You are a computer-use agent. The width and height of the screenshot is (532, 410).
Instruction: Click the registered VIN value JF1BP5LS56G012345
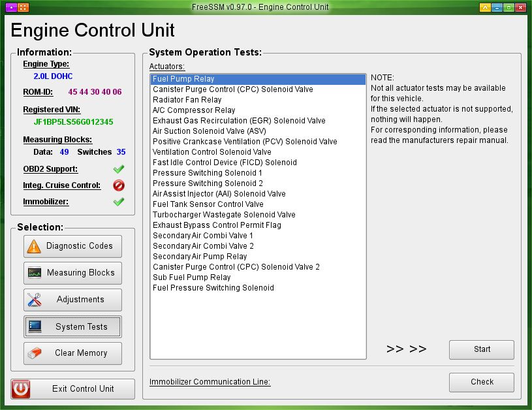point(73,122)
